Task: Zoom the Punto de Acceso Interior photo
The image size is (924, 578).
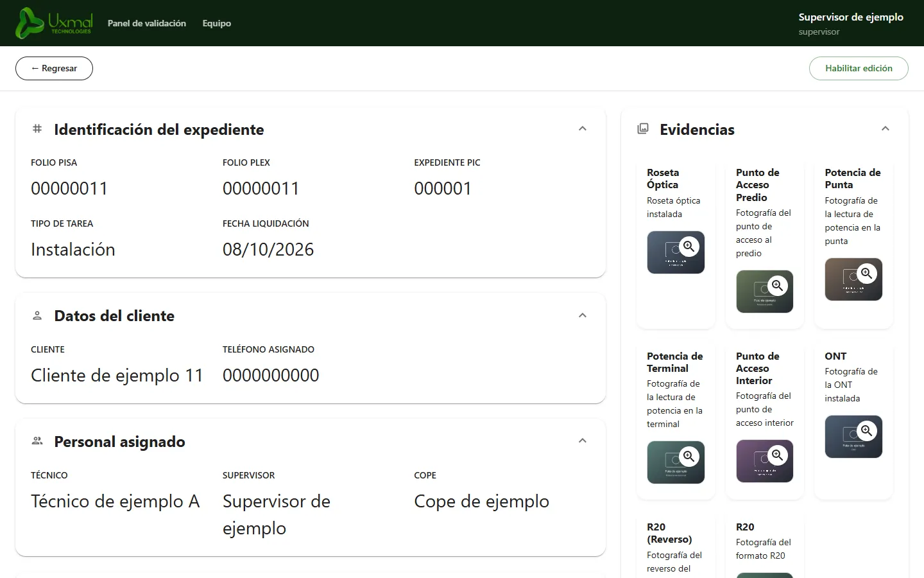Action: pyautogui.click(x=778, y=455)
